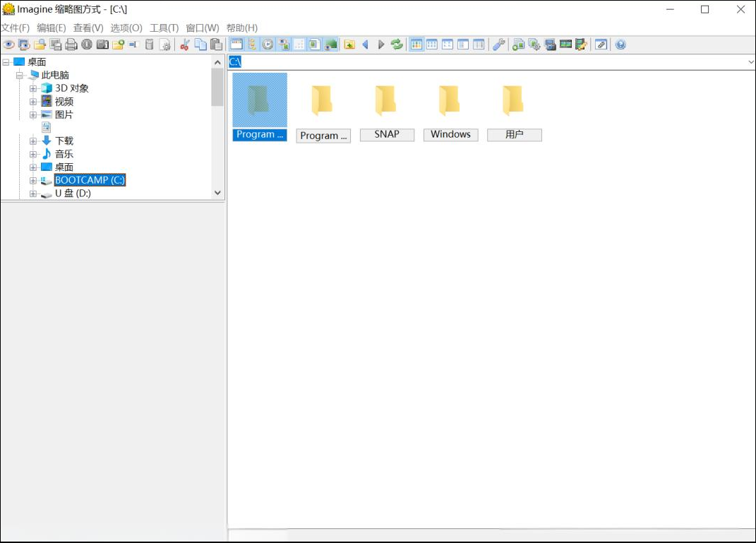This screenshot has width=756, height=543.
Task: Expand the 3D 对象 tree node
Action: coord(32,88)
